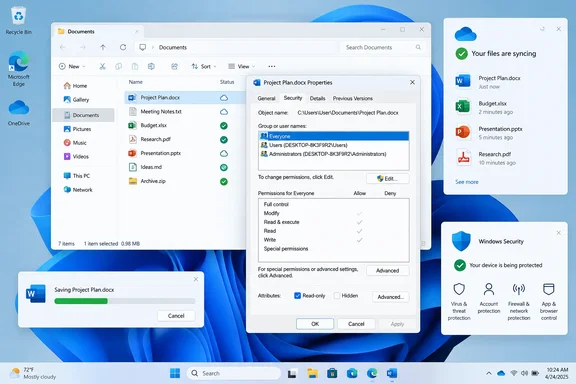Open the Sort dropdown menu

coord(204,67)
